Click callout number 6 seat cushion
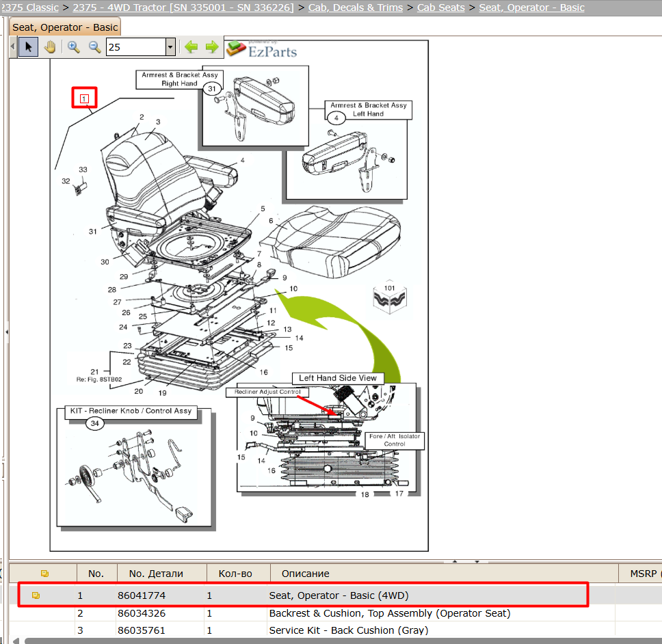The width and height of the screenshot is (662, 644). coord(271,221)
